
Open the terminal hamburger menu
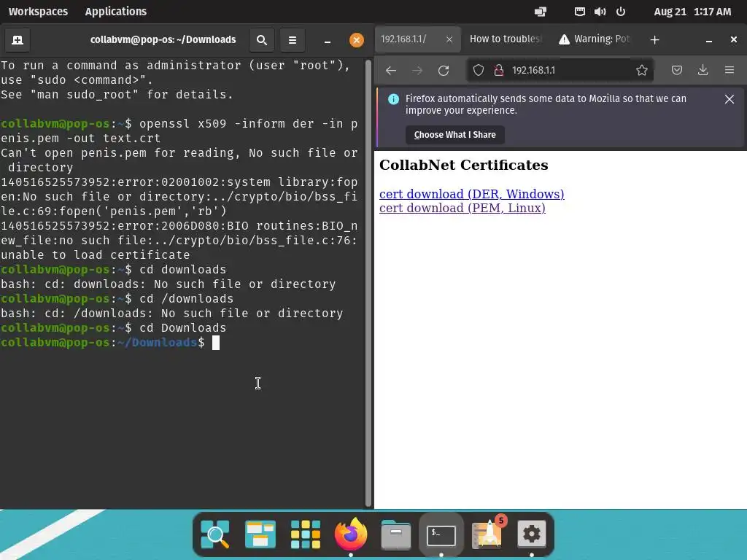(293, 40)
